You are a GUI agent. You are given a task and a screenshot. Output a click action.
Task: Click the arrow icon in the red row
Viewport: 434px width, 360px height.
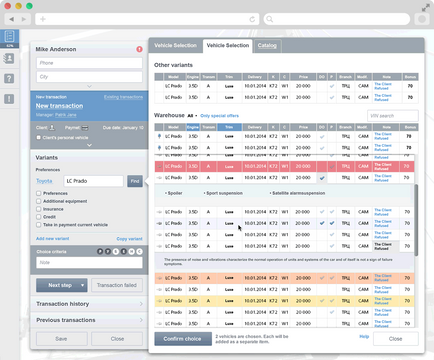coord(159,166)
